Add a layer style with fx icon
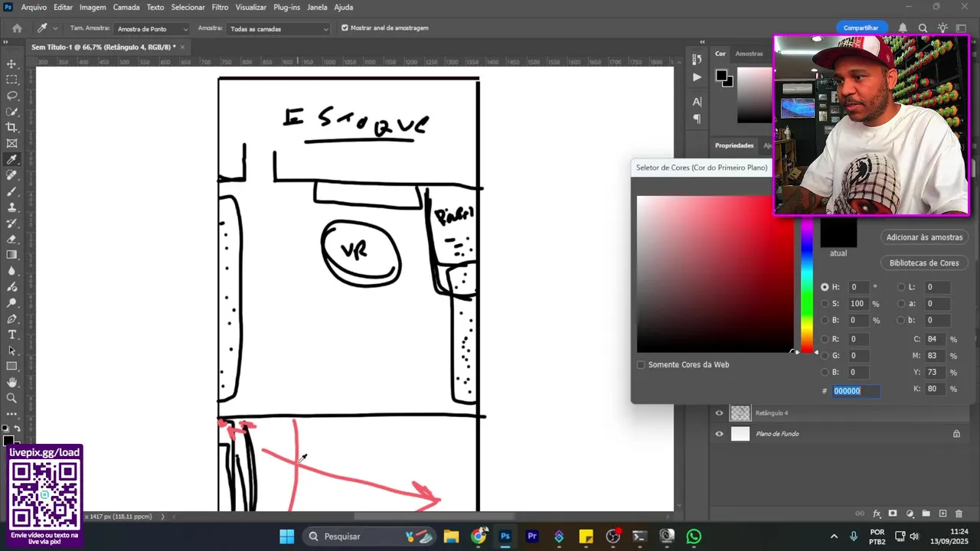The height and width of the screenshot is (551, 980). [877, 514]
